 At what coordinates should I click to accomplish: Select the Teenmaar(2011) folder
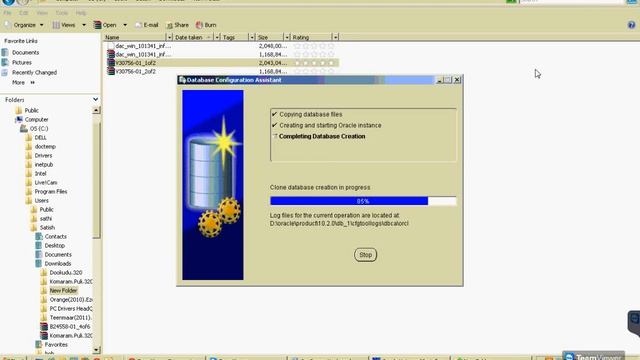pos(71,318)
